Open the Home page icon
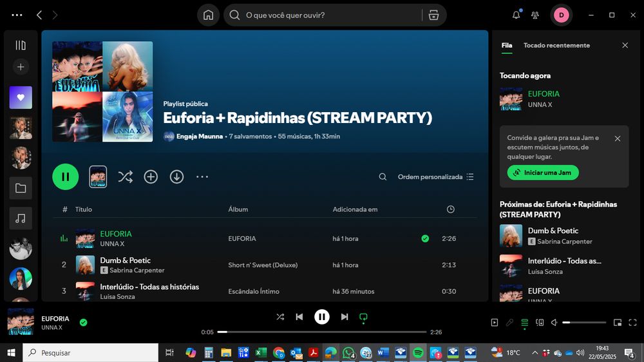 [x=208, y=15]
